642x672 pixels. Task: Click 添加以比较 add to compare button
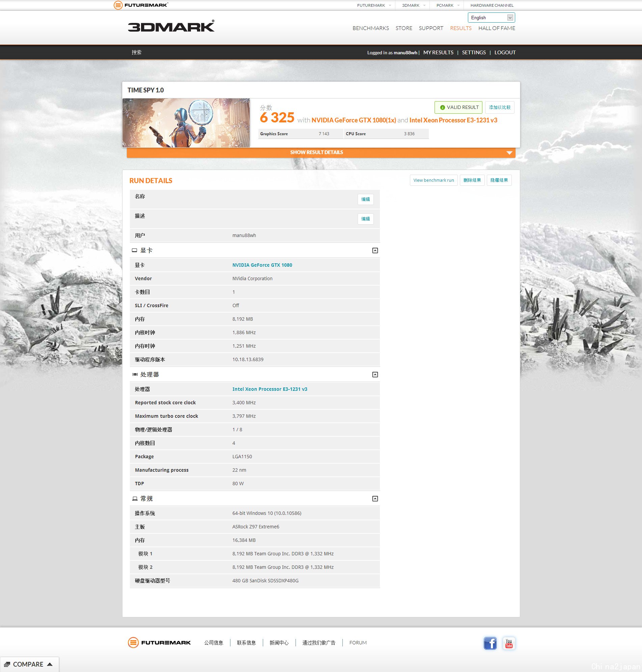click(500, 107)
